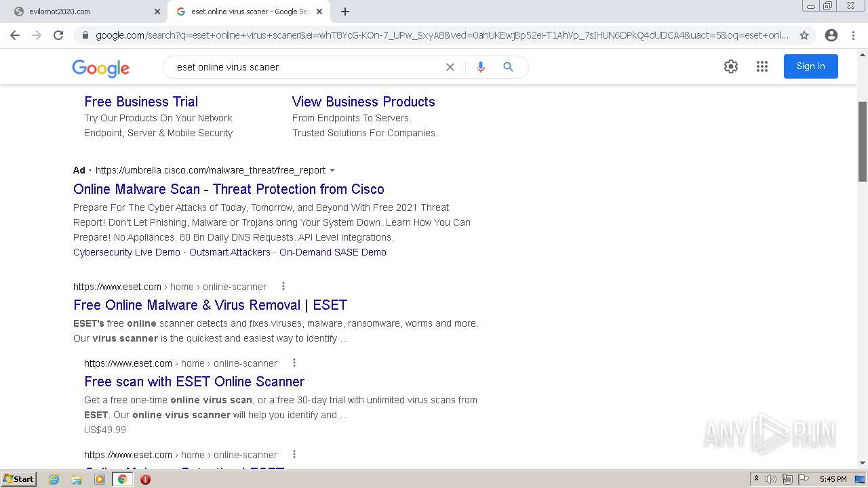868x488 pixels.
Task: Click the search query input field
Action: point(305,67)
